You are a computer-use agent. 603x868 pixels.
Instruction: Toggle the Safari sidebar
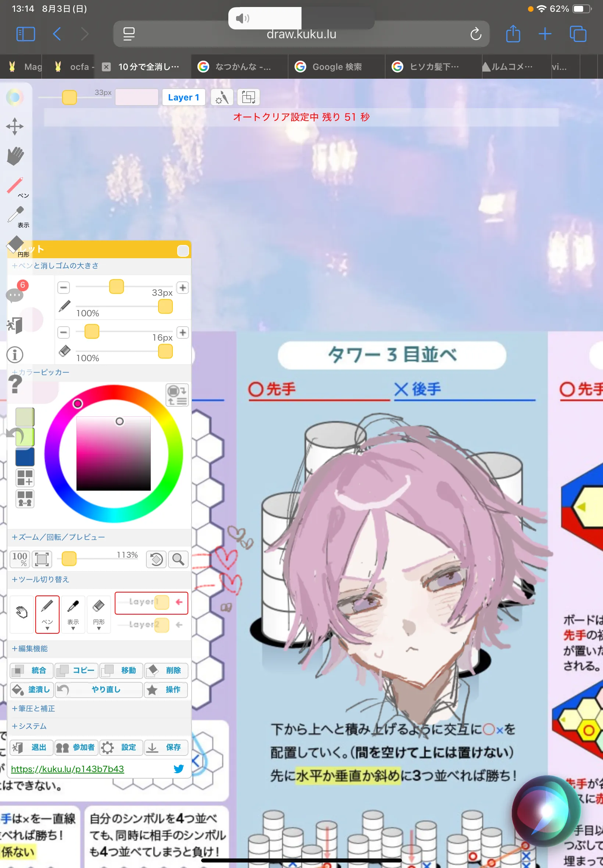click(26, 34)
